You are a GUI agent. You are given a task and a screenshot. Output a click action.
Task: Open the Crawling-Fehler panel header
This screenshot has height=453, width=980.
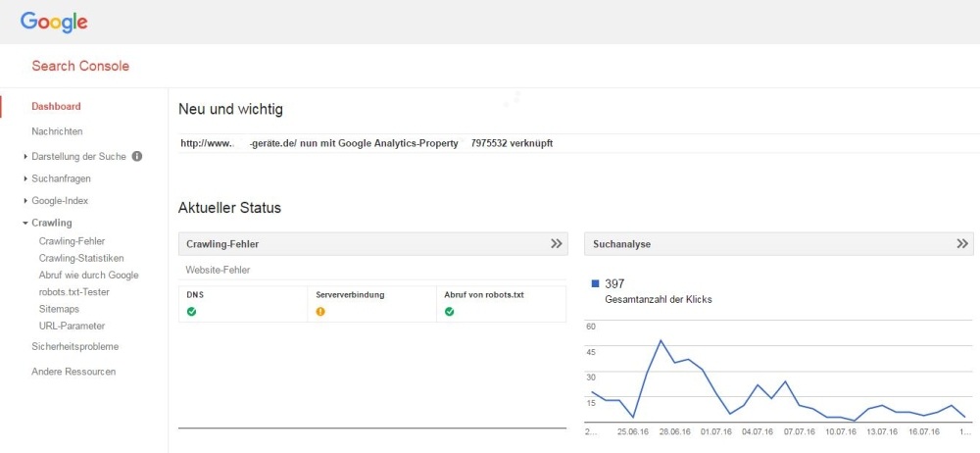[x=373, y=244]
